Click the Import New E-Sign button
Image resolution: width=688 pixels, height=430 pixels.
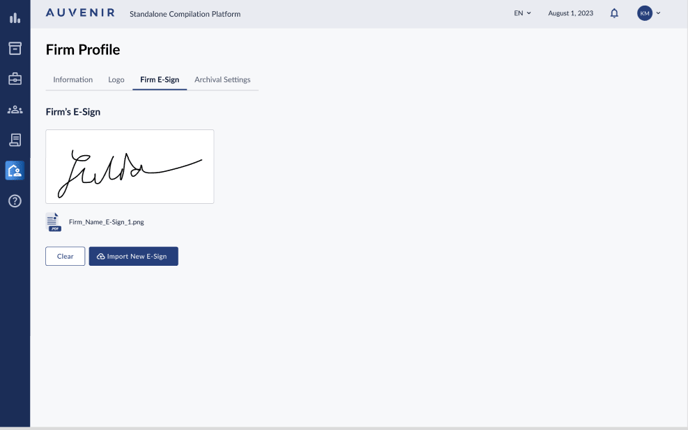(x=133, y=256)
